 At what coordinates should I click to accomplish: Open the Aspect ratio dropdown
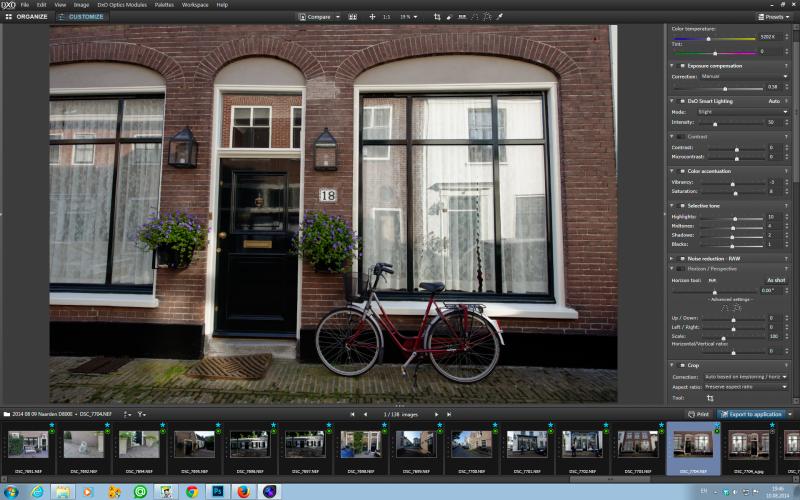point(745,387)
